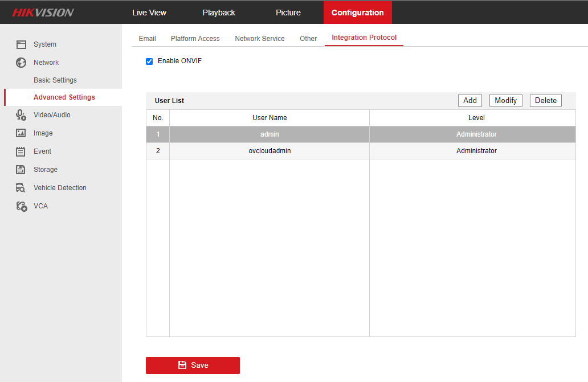Uncheck the Enable ONVIF checkbox
Image resolution: width=588 pixels, height=382 pixels.
(149, 61)
